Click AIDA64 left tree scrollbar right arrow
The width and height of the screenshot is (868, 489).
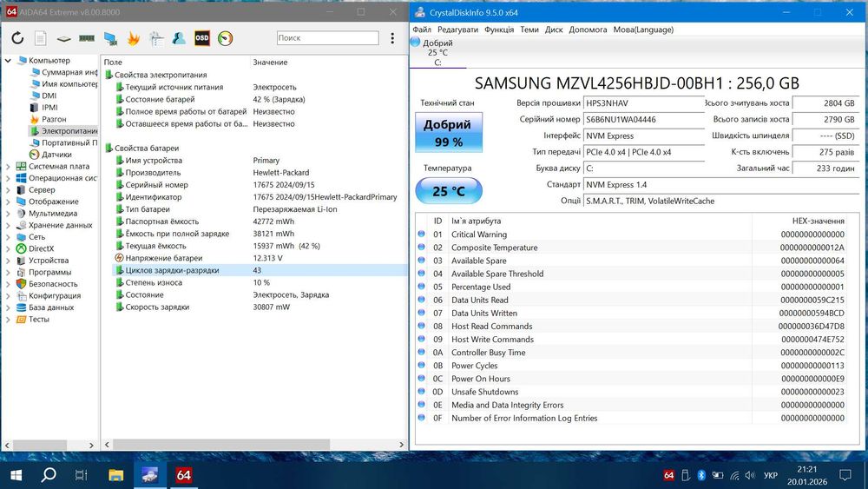pyautogui.click(x=91, y=445)
